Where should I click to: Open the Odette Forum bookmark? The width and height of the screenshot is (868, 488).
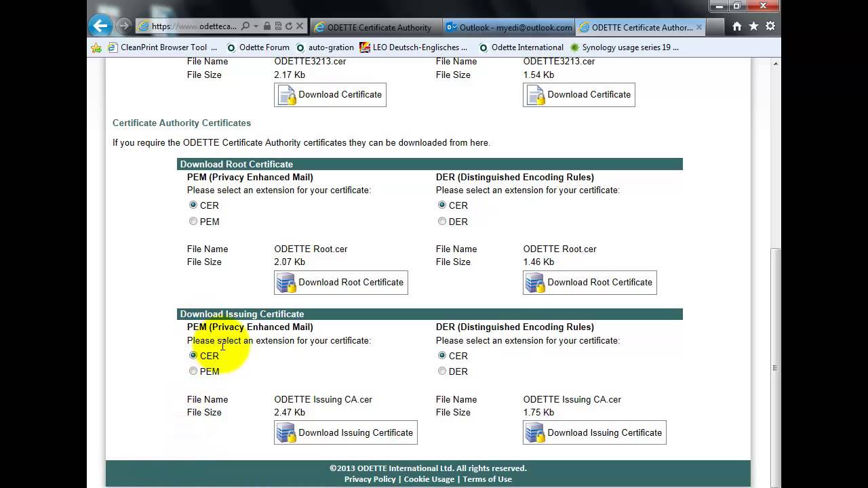tap(258, 47)
